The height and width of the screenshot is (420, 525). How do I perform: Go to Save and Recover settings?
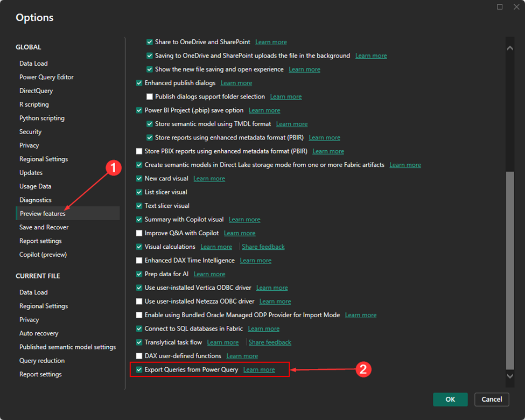[x=44, y=227]
